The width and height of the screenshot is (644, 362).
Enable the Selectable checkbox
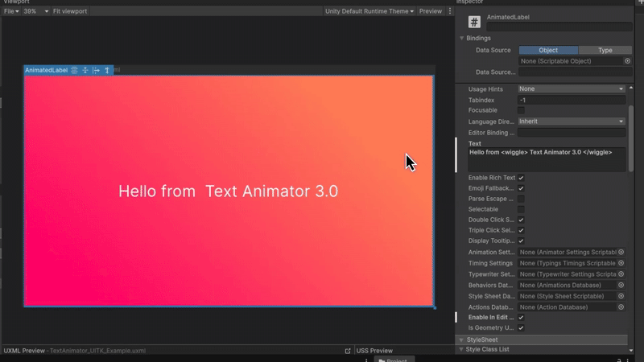521,209
